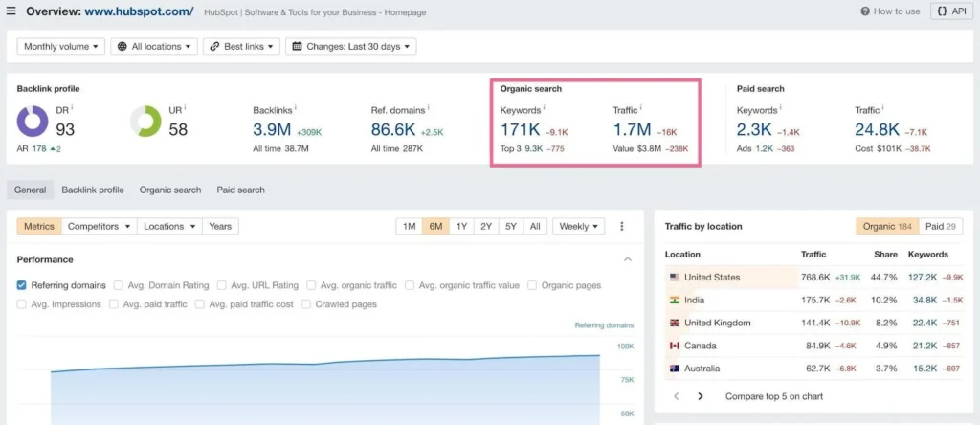The height and width of the screenshot is (425, 980).
Task: Enable Organic pages checkbox
Action: pos(532,285)
